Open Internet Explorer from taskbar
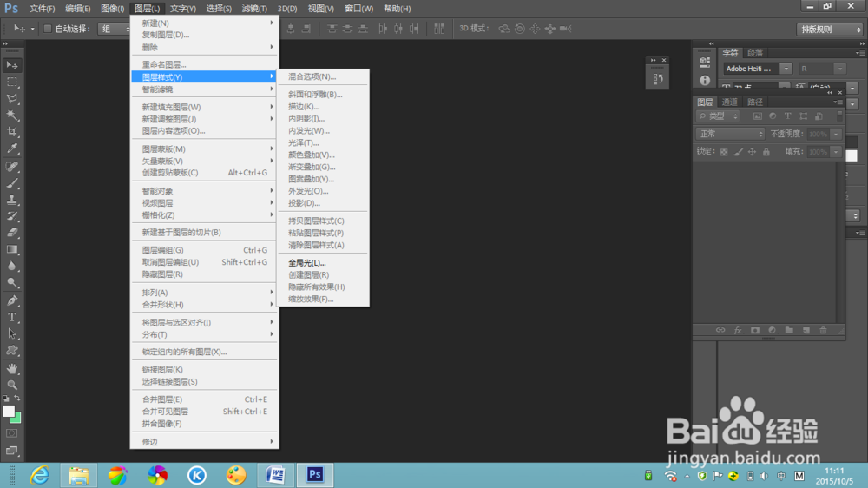 40,475
